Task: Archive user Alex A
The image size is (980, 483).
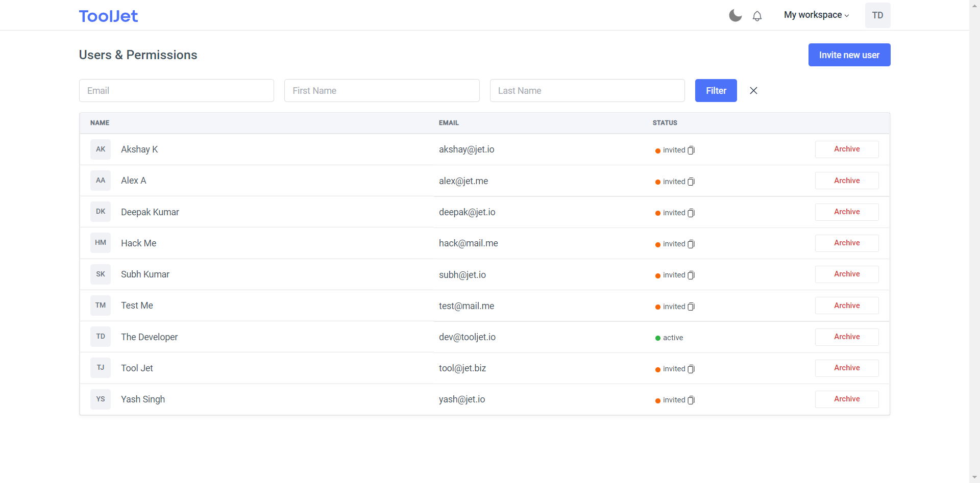Action: (x=847, y=181)
